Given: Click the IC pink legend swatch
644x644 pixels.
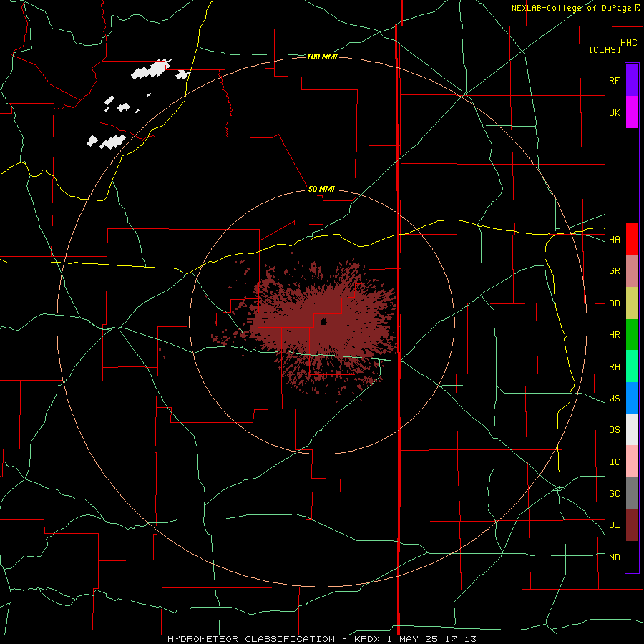Looking at the screenshot, I should [x=632, y=462].
